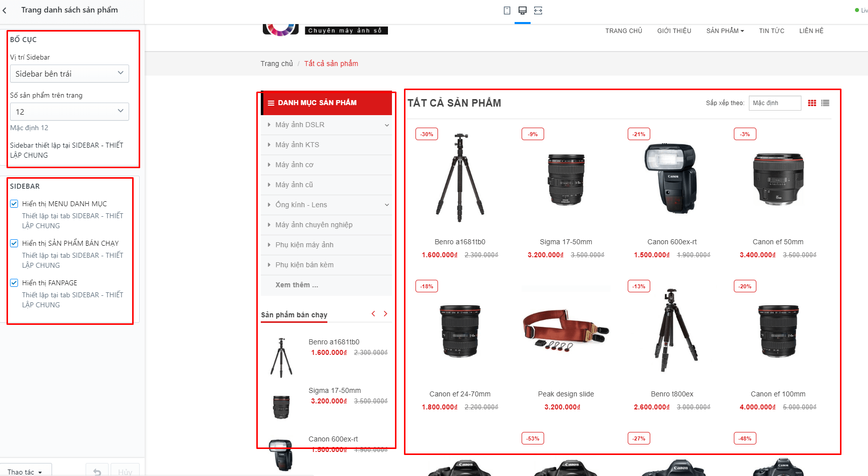Open SẢN PHẨM menu dropdown
Viewport: 868px width, 476px height.
(x=725, y=31)
